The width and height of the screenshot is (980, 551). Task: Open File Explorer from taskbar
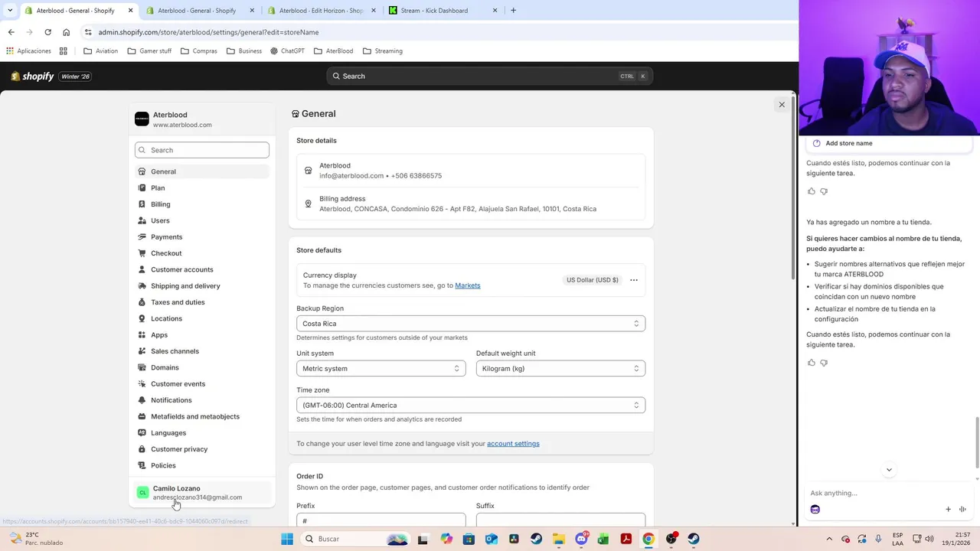point(558,539)
